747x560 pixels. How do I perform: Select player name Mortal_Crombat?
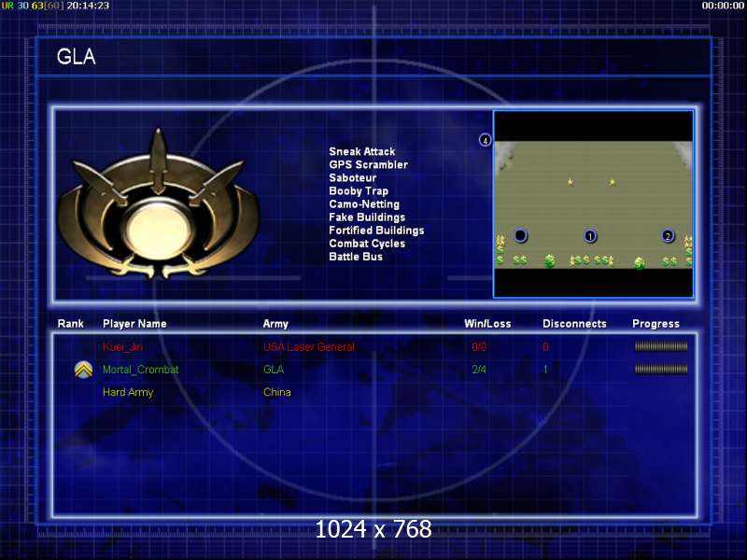click(141, 370)
